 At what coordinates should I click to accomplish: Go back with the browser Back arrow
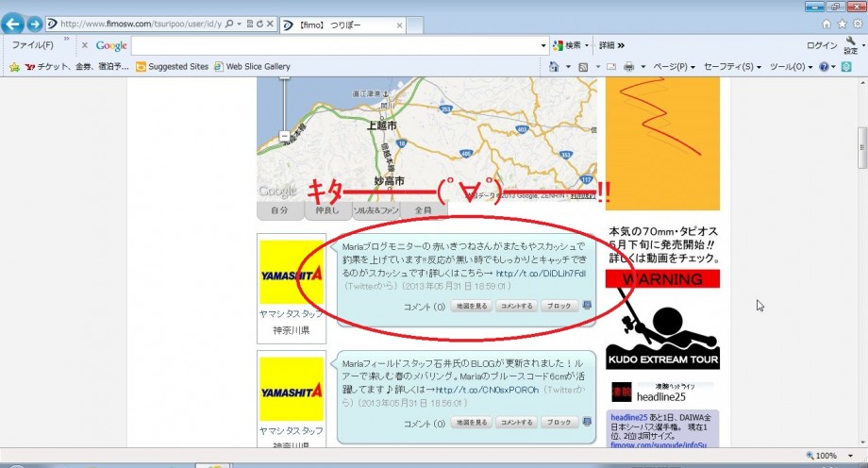[x=12, y=24]
